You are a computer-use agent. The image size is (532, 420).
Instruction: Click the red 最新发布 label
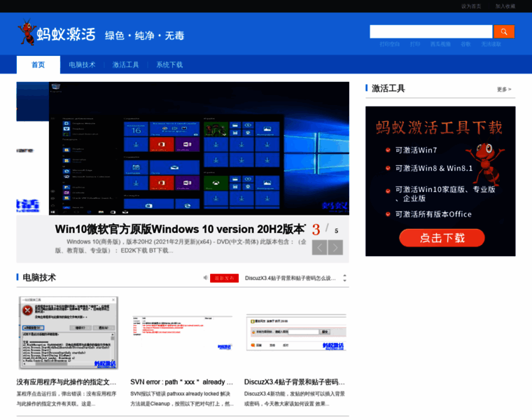click(224, 278)
